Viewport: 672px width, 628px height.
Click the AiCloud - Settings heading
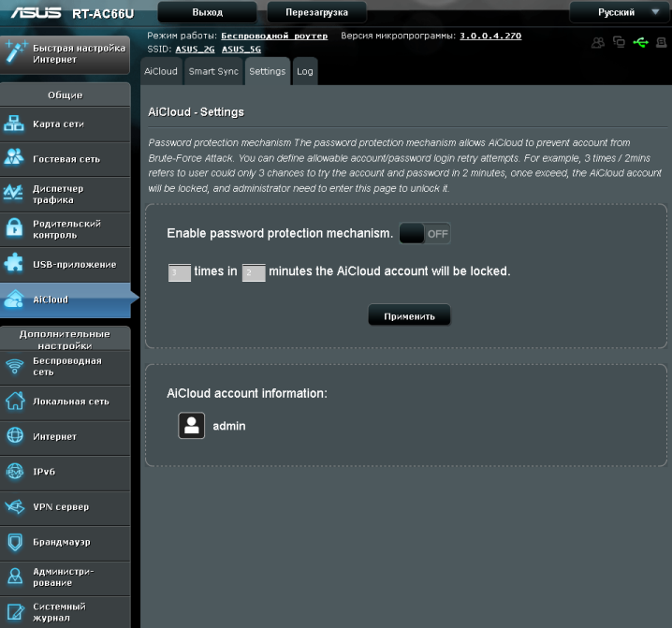[196, 112]
